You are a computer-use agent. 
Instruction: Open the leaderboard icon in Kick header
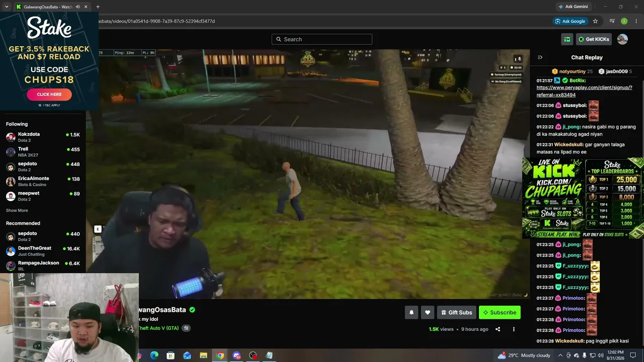567,39
